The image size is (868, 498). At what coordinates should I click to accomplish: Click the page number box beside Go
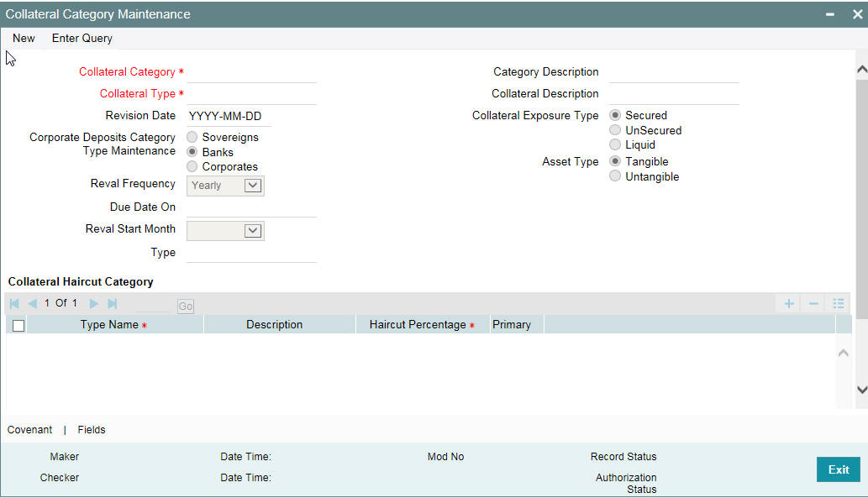click(152, 304)
